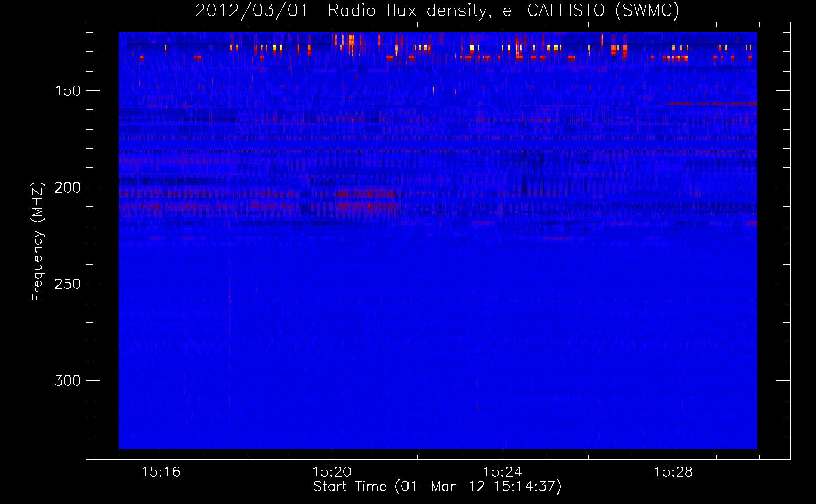Click the 15:24 time tick label
816x504 pixels.
(502, 472)
